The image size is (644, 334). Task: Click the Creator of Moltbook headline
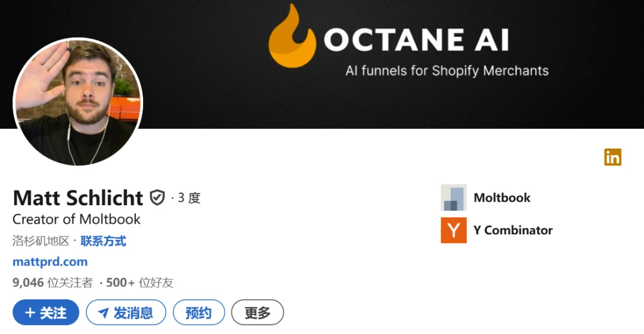pos(76,219)
